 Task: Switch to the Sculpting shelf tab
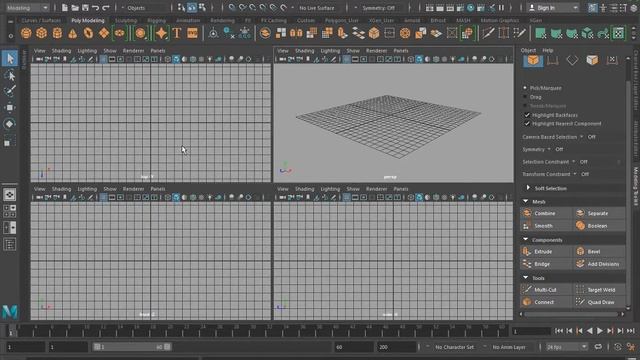[x=126, y=20]
